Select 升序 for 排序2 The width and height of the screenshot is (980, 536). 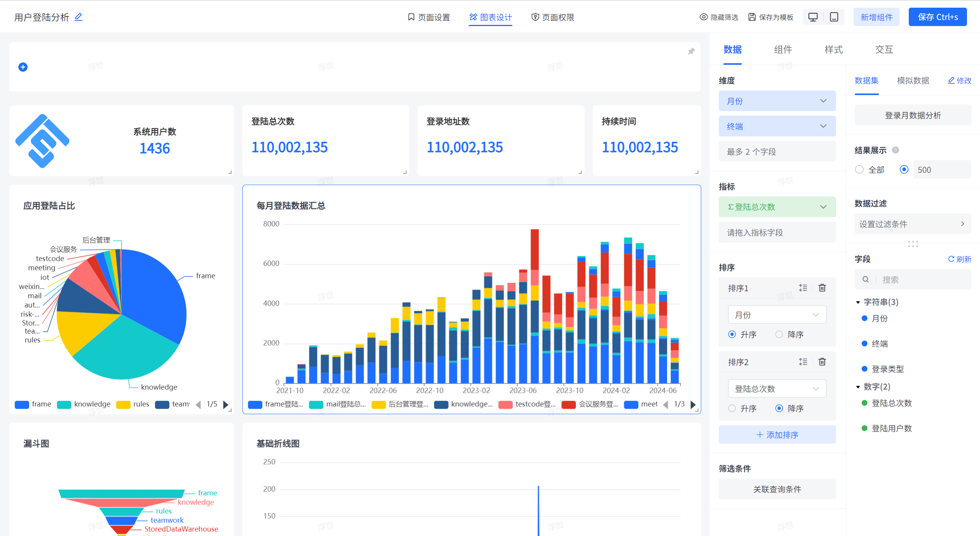(732, 408)
